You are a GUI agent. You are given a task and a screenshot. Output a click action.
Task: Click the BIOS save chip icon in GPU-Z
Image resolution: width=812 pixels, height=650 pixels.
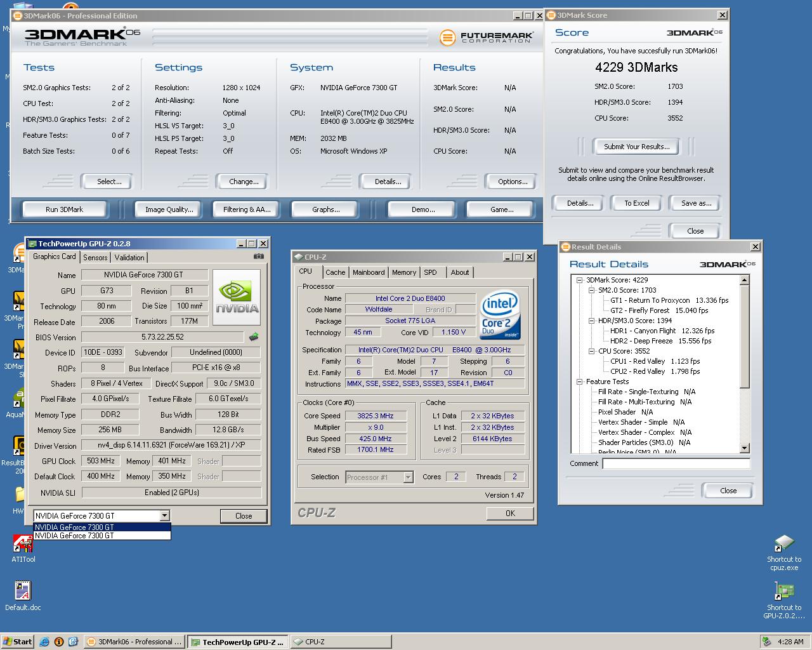click(x=254, y=337)
